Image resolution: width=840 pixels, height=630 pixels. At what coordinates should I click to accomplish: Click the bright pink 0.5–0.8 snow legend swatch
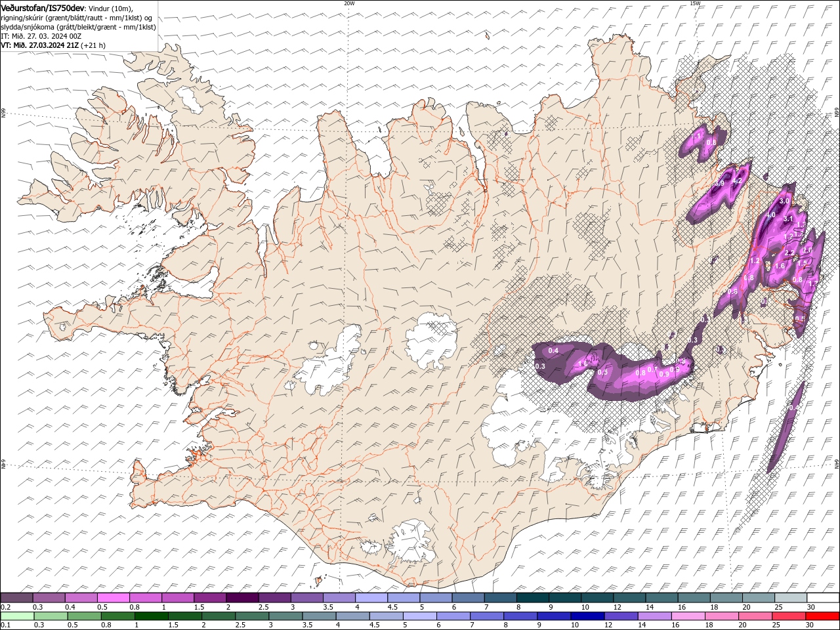[113, 598]
